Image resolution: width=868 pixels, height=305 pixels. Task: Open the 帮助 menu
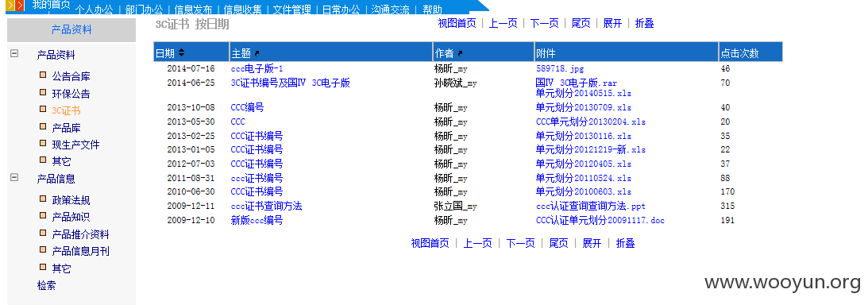(x=432, y=10)
